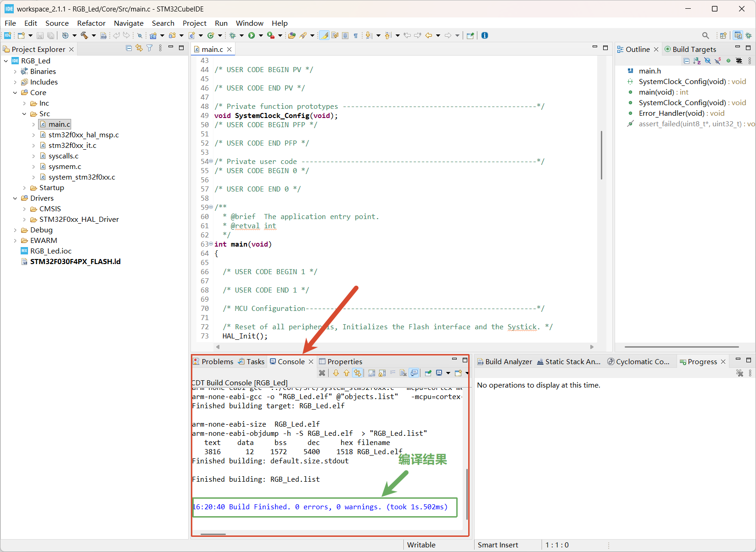Open dropdown arrow next to Run button
The width and height of the screenshot is (756, 552).
pyautogui.click(x=261, y=35)
